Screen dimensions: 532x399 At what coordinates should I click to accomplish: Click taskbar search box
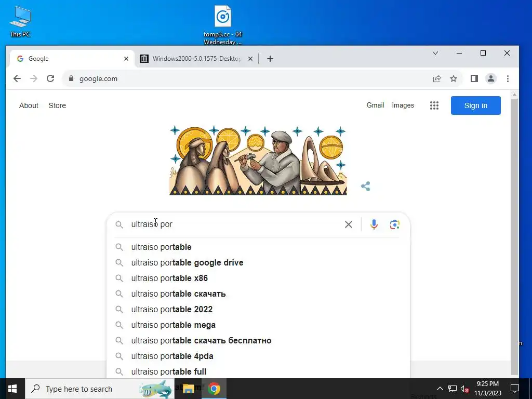[100, 389]
